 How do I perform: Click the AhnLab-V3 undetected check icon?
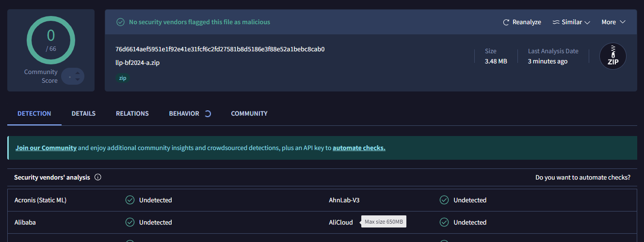point(444,200)
